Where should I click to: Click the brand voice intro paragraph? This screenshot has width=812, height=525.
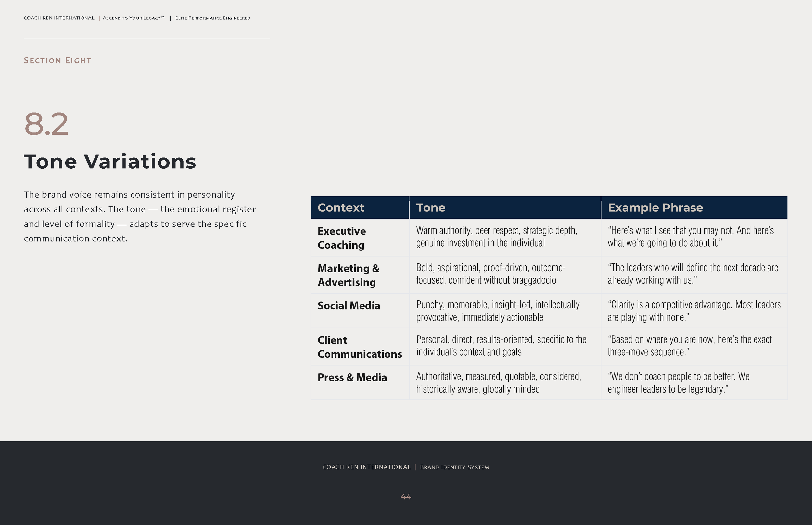[x=140, y=216]
